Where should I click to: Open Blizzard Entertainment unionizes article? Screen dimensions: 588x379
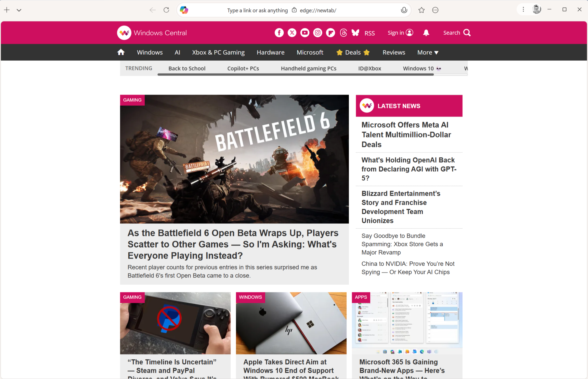pos(401,207)
